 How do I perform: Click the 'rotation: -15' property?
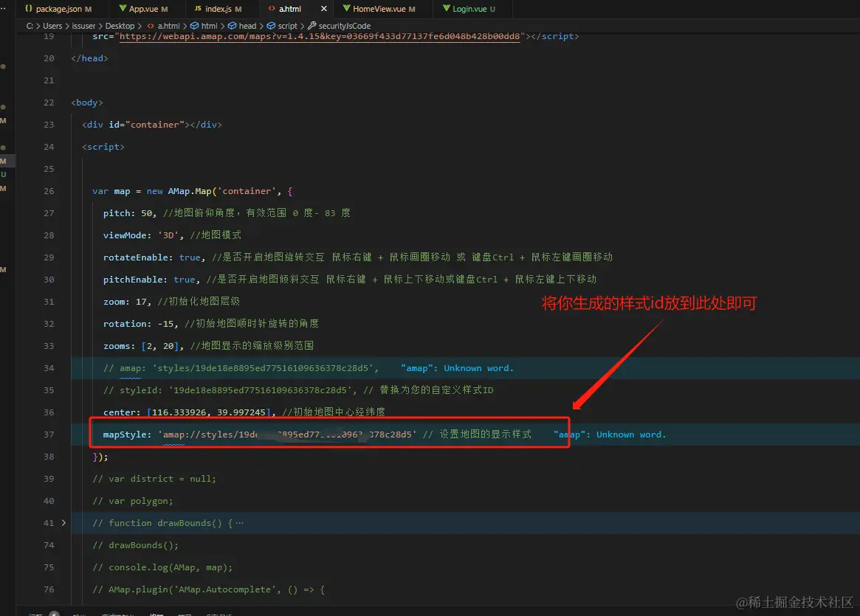click(x=140, y=324)
